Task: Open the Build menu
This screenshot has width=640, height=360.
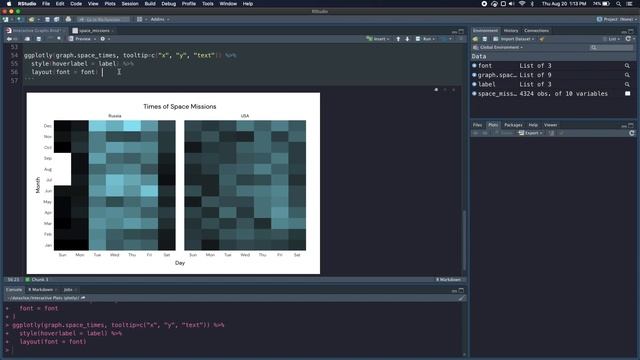Action: 150,4
